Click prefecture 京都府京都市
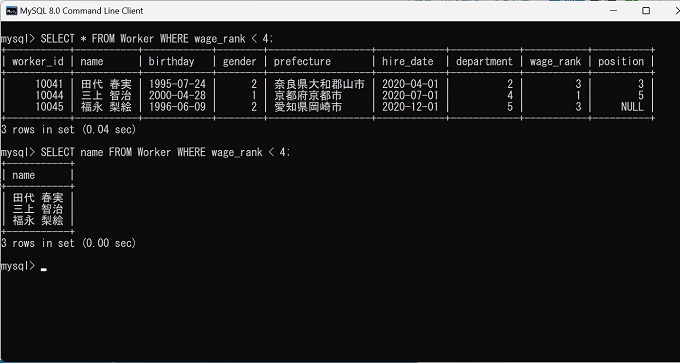 [308, 95]
